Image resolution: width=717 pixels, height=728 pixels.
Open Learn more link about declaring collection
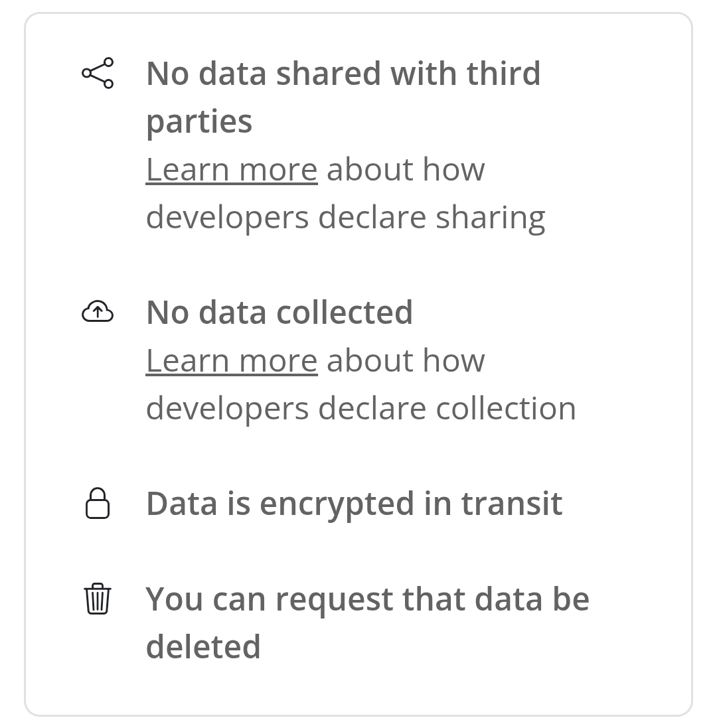coord(231,361)
